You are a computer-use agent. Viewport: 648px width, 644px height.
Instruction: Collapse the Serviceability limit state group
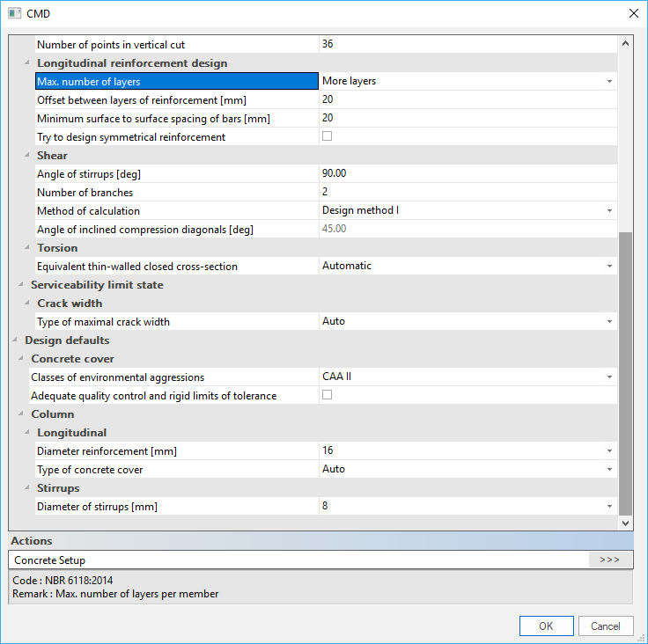(x=21, y=285)
